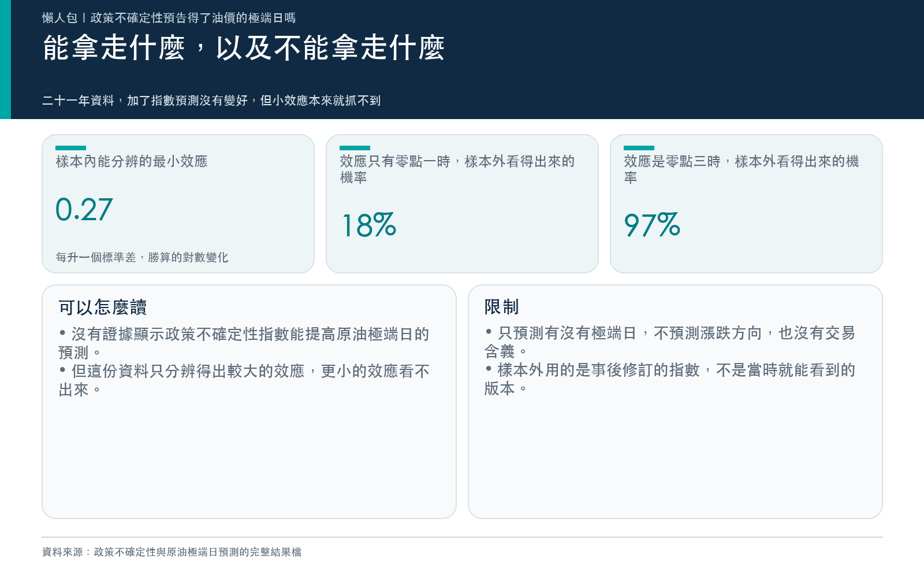Click the label 效應只有零點一時 card heading
Viewport: 924px width, 578px height.
[x=457, y=169]
